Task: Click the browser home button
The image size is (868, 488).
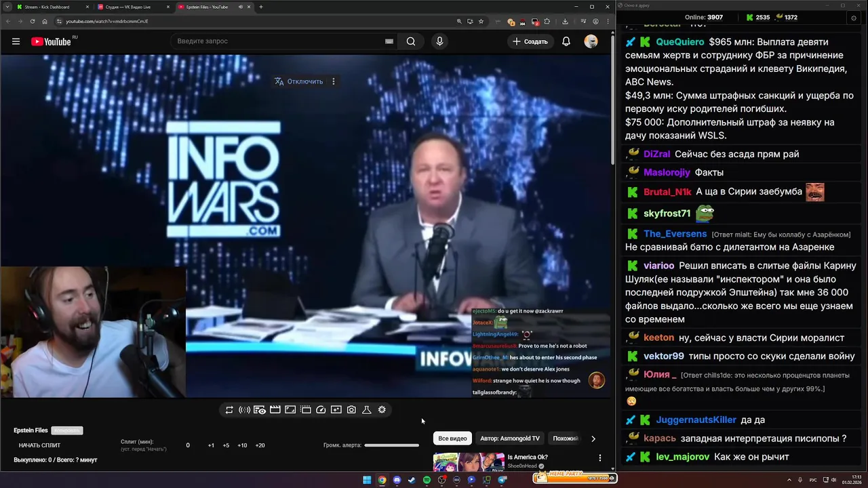Action: pos(45,21)
